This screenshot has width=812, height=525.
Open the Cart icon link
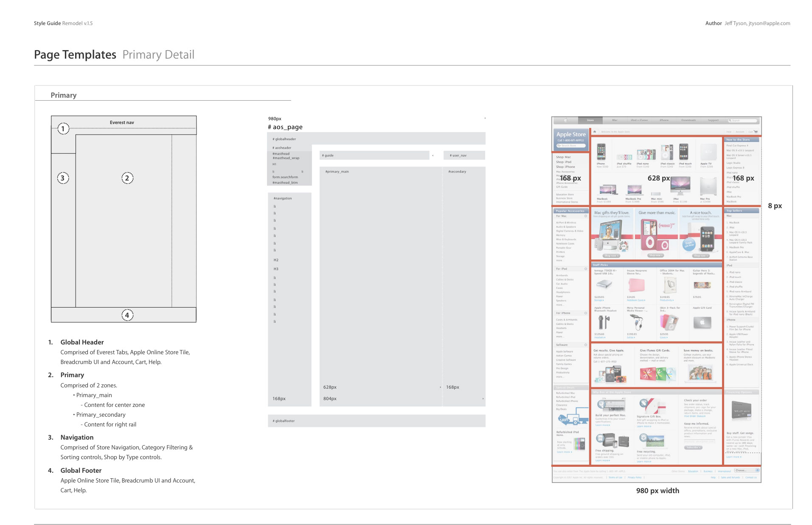tap(756, 132)
